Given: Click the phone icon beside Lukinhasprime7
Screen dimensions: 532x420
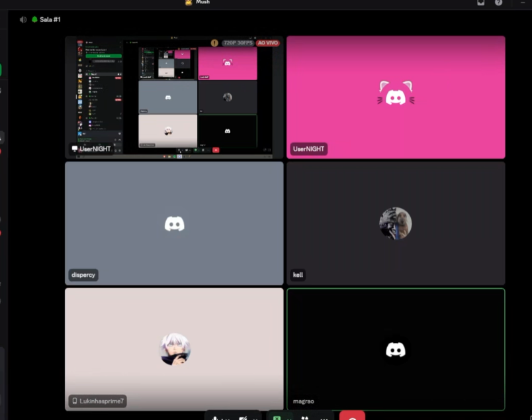Looking at the screenshot, I should [75, 401].
